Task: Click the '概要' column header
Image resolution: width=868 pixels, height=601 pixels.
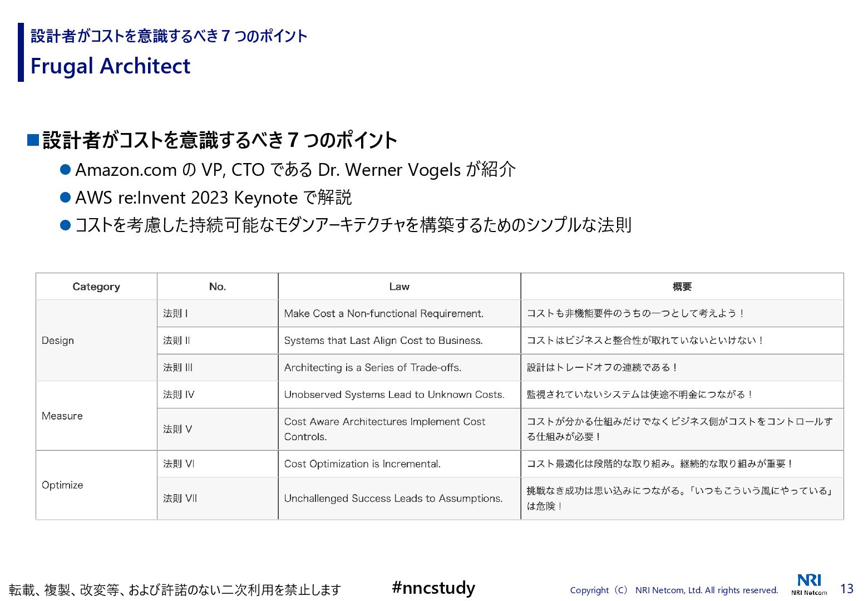Action: coord(682,287)
